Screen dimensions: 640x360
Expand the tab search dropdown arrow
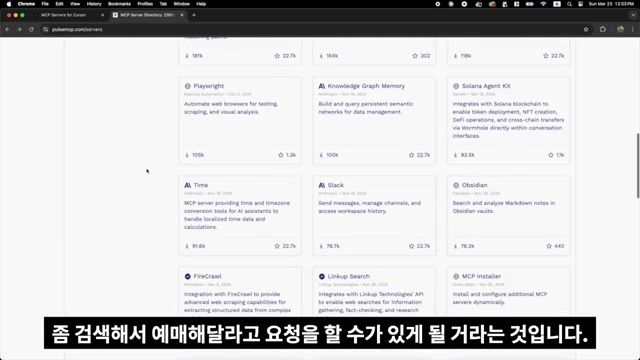633,15
